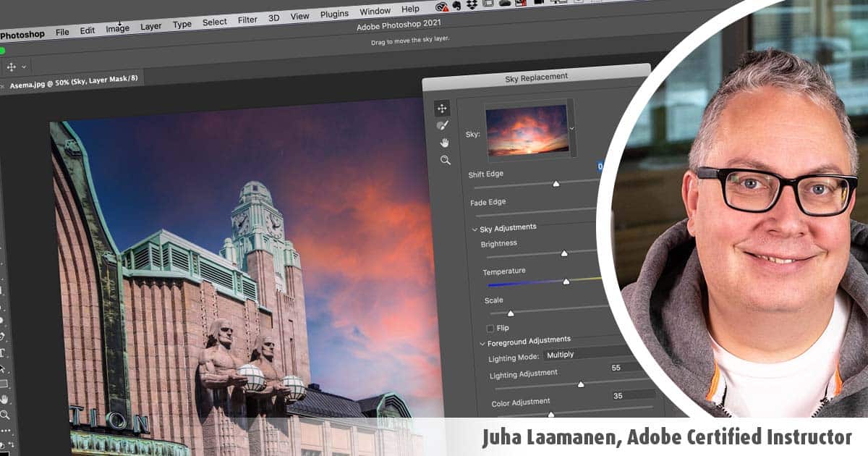The width and height of the screenshot is (868, 456).
Task: Open the Select menu
Action: [x=214, y=22]
